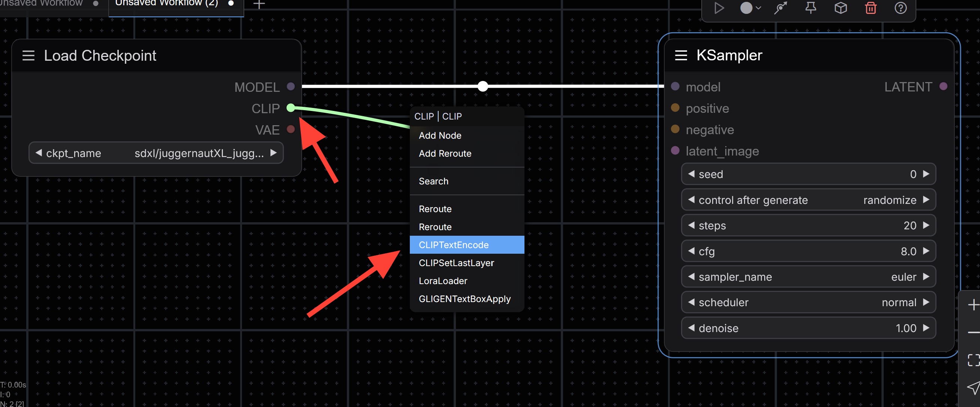Click the Load Checkpoint node title

(x=100, y=55)
